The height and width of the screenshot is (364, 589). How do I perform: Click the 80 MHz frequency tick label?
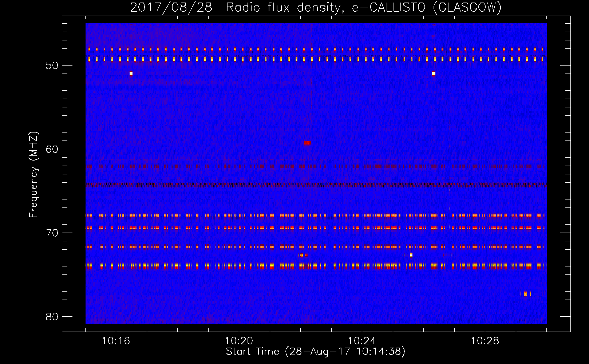[52, 317]
